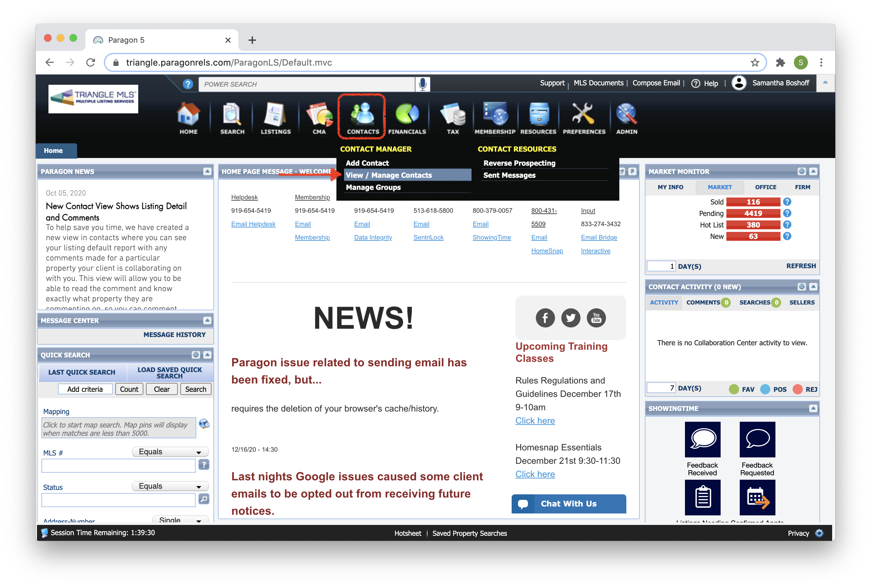Collapse the Message Center panel
Viewport: 871px width, 588px height.
207,320
